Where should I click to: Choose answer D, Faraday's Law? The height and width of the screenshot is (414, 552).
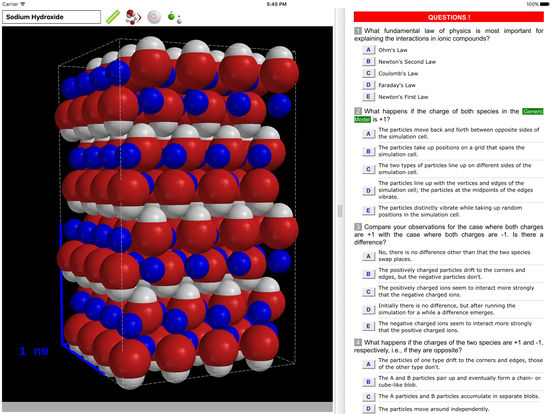coord(368,85)
